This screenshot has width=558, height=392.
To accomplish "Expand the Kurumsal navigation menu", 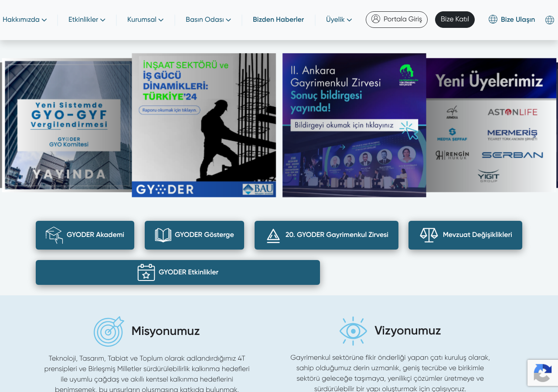I will click(145, 20).
